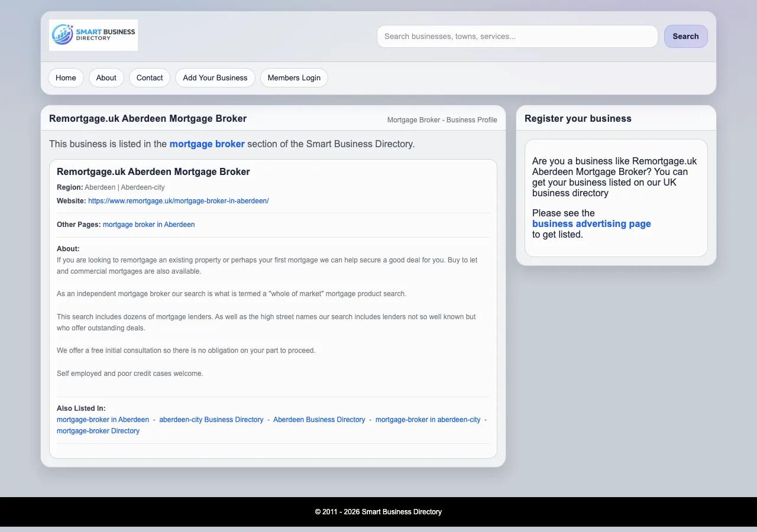Click the Remortgage.uk Aberdeen Mortgage Broker heading
757x532 pixels.
tap(148, 118)
